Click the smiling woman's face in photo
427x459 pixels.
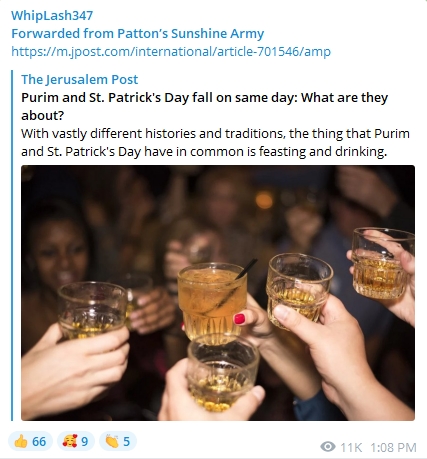tap(60, 253)
